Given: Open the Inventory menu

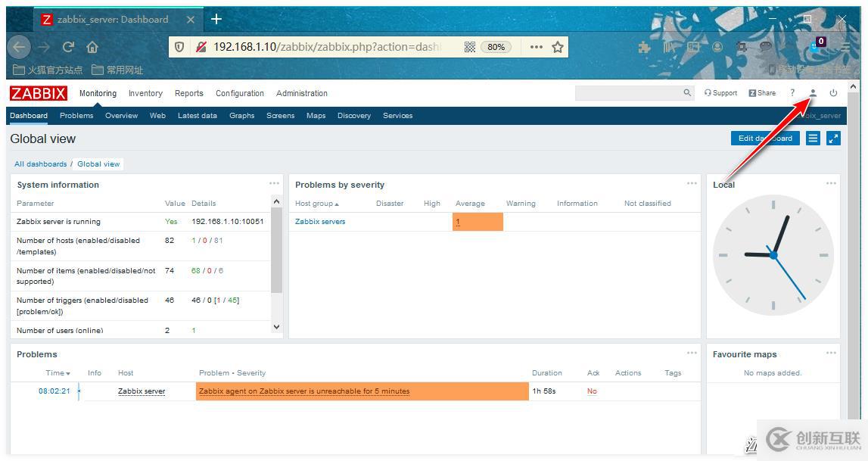Looking at the screenshot, I should 145,93.
